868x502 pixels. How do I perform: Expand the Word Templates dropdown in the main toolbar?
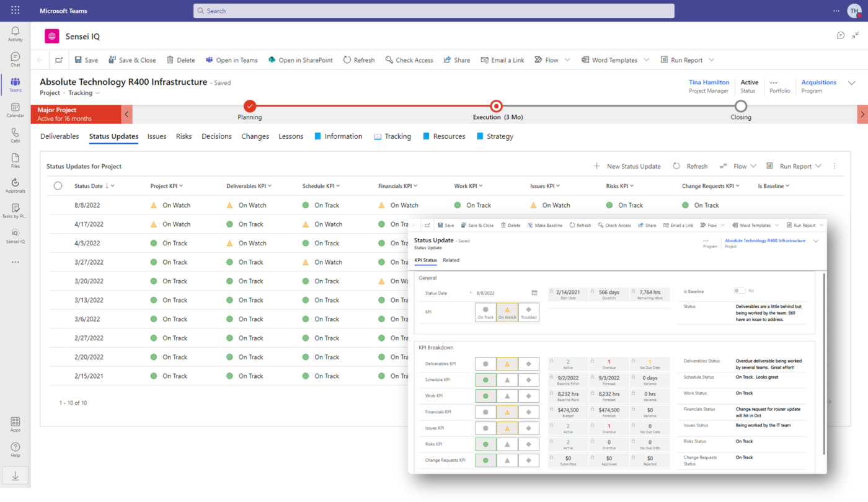646,60
